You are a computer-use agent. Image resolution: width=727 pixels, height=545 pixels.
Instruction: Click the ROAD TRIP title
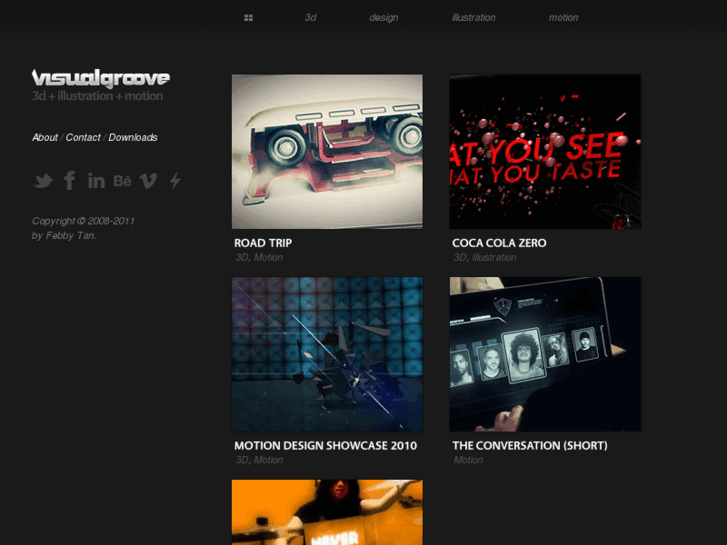[263, 243]
